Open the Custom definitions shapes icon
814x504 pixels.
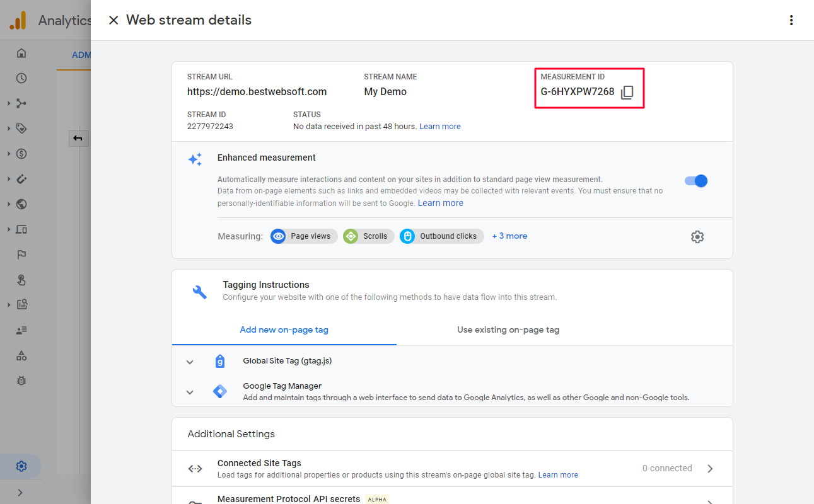coord(21,355)
